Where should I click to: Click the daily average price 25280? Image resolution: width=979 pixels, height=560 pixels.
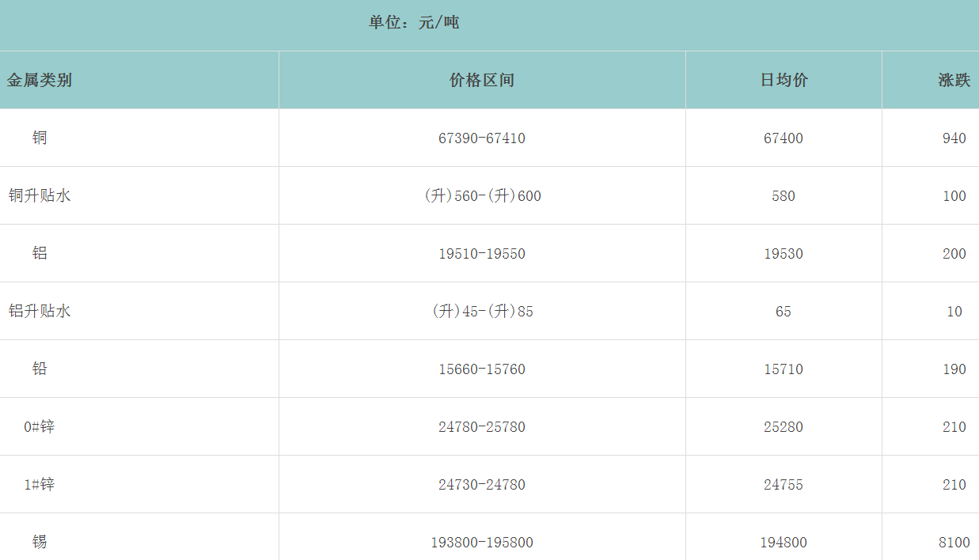click(x=784, y=427)
